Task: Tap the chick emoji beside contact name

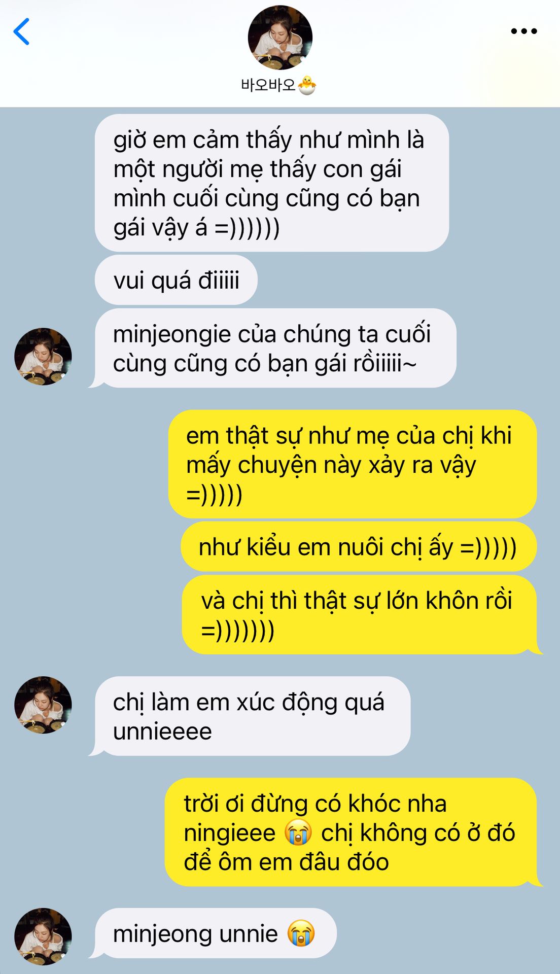Action: pyautogui.click(x=306, y=85)
